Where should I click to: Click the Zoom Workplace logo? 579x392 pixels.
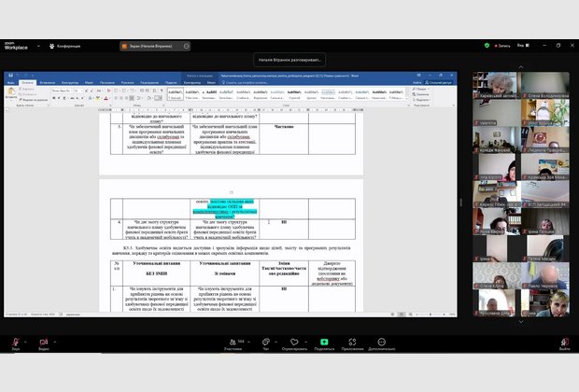point(16,45)
